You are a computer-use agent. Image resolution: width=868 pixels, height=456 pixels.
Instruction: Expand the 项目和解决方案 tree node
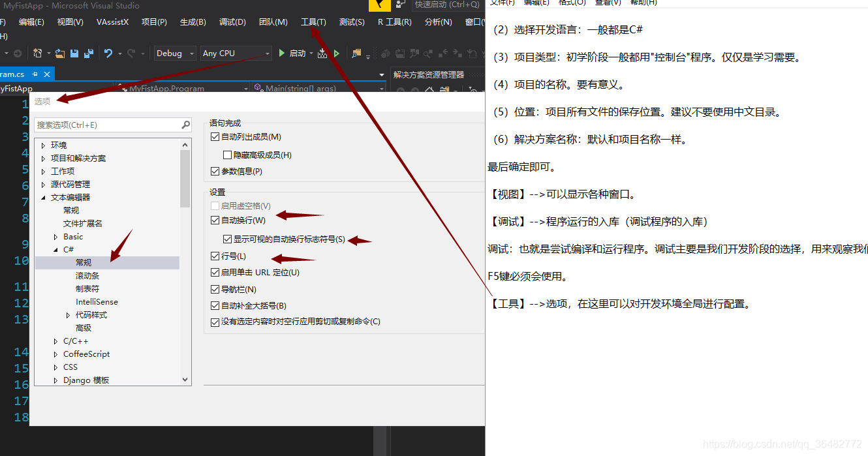click(x=43, y=159)
